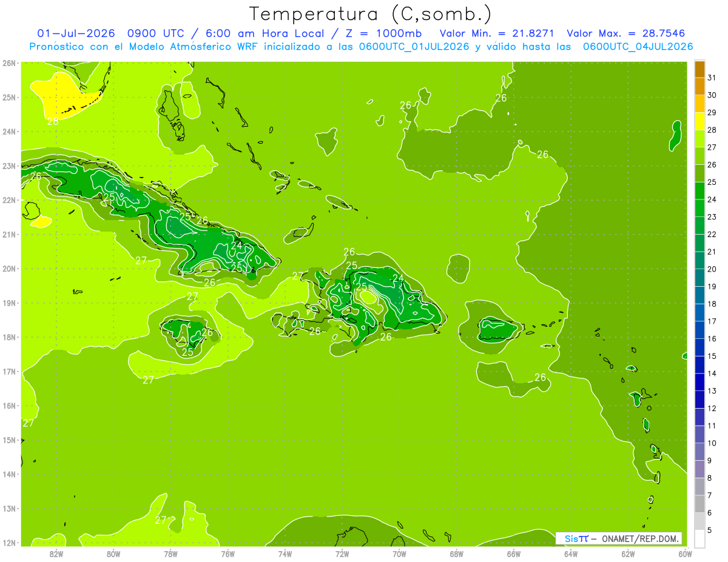Screen dimensions: 728x562
Task: Click the brown swatch above 31 on the scale
Action: click(699, 70)
